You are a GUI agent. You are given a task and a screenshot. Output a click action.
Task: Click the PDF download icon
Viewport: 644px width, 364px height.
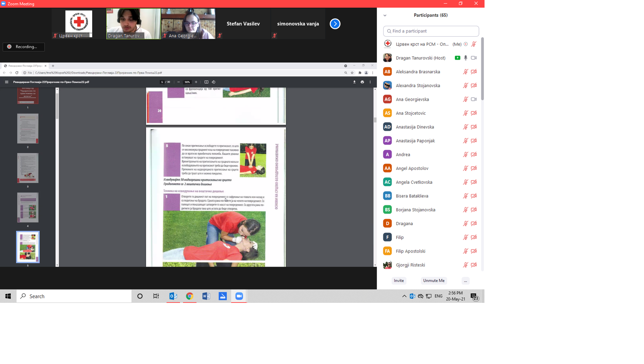point(354,82)
